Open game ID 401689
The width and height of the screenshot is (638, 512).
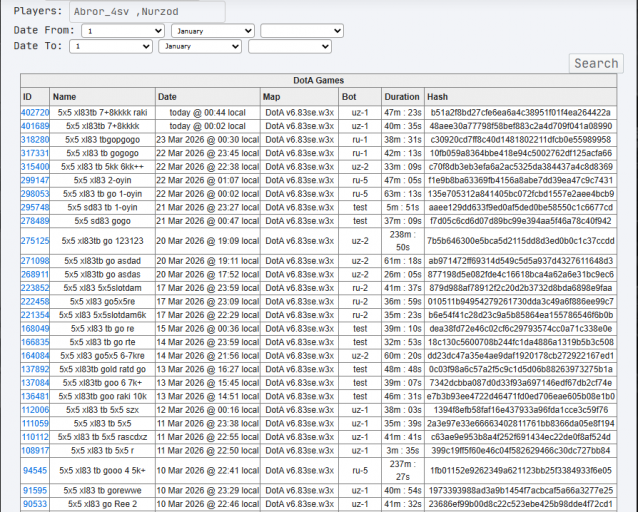click(35, 126)
